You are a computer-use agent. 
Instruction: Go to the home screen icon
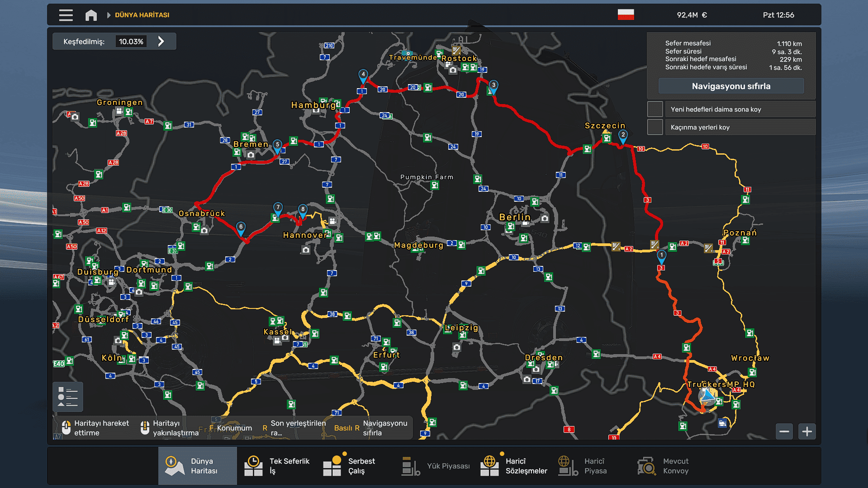point(91,15)
